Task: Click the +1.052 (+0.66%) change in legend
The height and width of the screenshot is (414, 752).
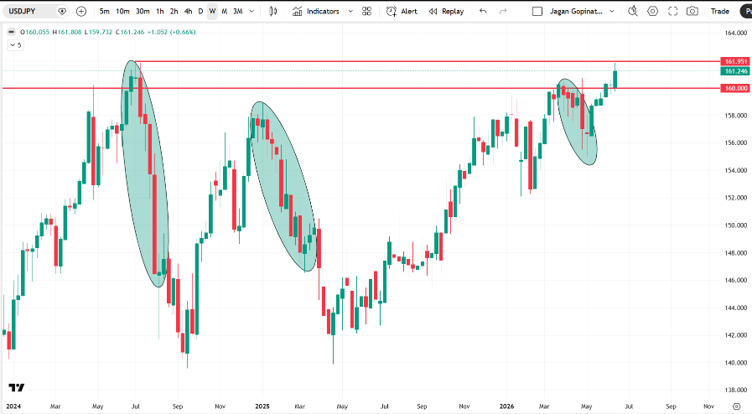Action: (172, 32)
